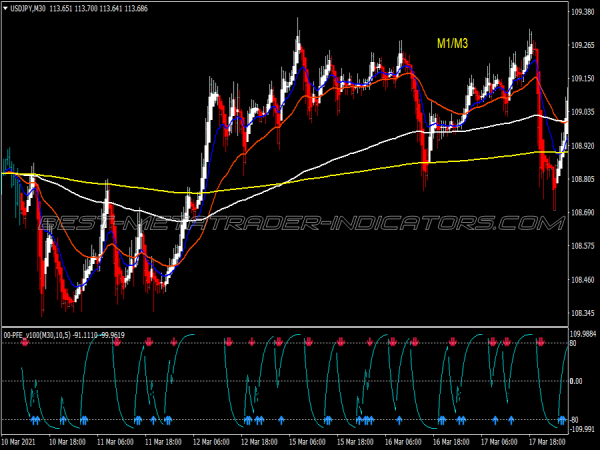This screenshot has height=450, width=600.
Task: Click the 0.00 level in indicator scale
Action: [x=578, y=381]
